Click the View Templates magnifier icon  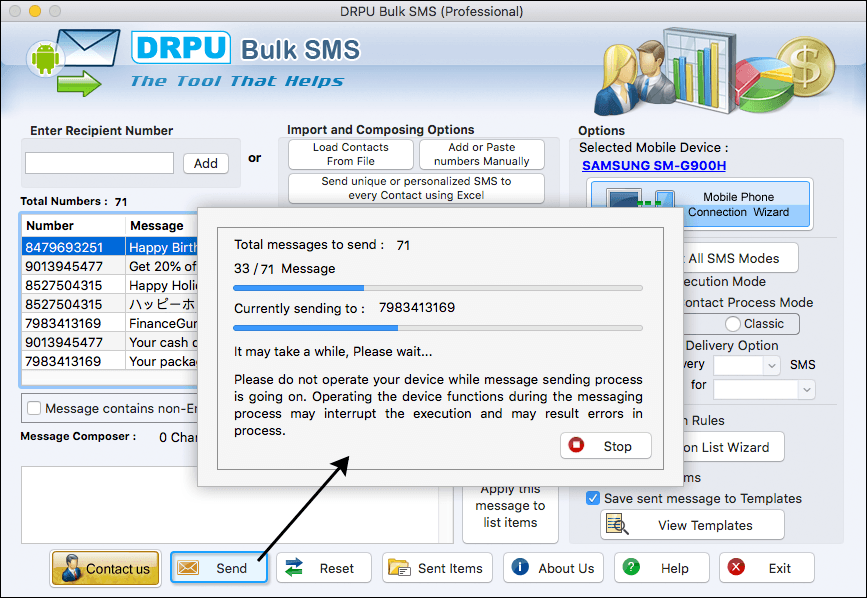click(x=617, y=524)
